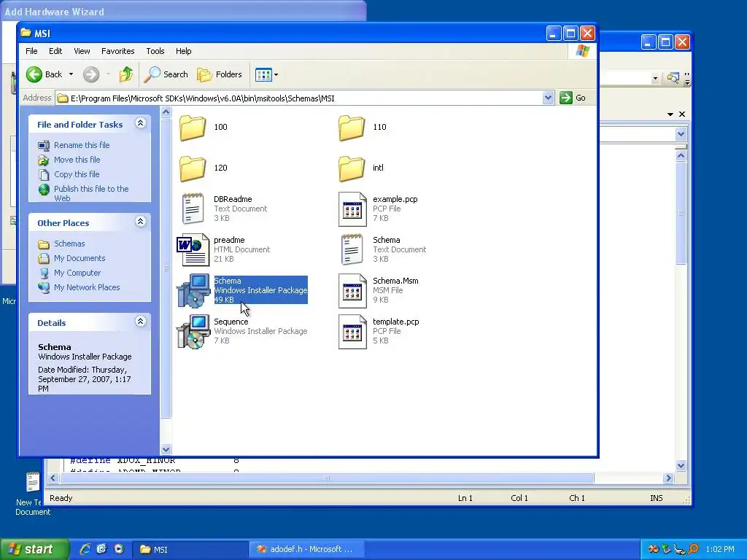This screenshot has width=747, height=560.
Task: Click the second Quick Launch icon
Action: click(x=101, y=549)
